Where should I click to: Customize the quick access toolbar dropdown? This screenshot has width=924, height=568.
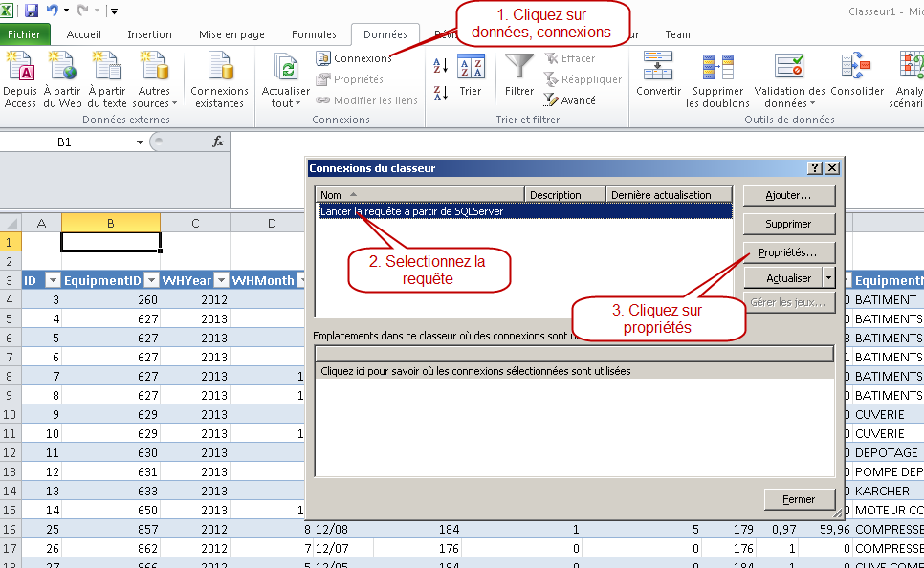point(115,11)
